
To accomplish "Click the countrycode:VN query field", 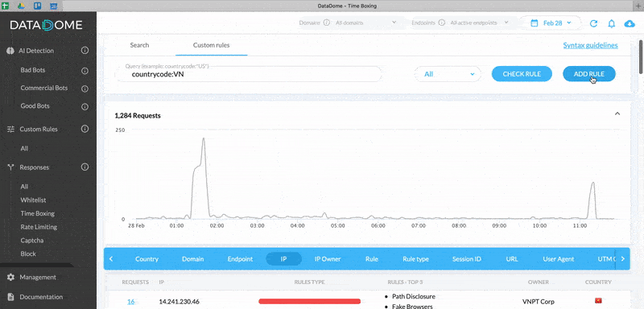I will pyautogui.click(x=249, y=74).
